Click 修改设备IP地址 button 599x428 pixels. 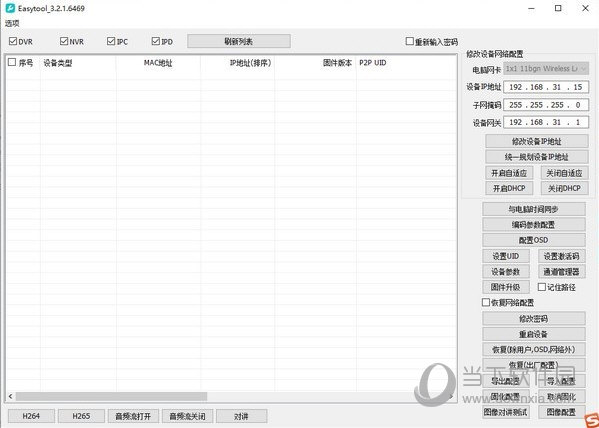pos(537,141)
